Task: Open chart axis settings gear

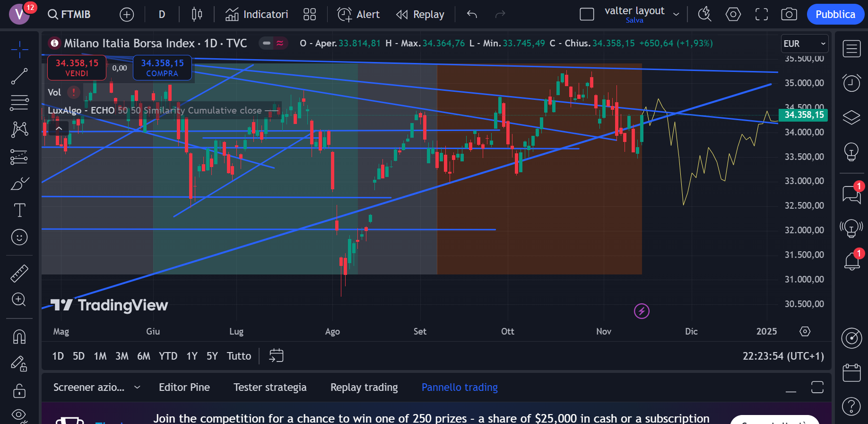Action: 805,331
